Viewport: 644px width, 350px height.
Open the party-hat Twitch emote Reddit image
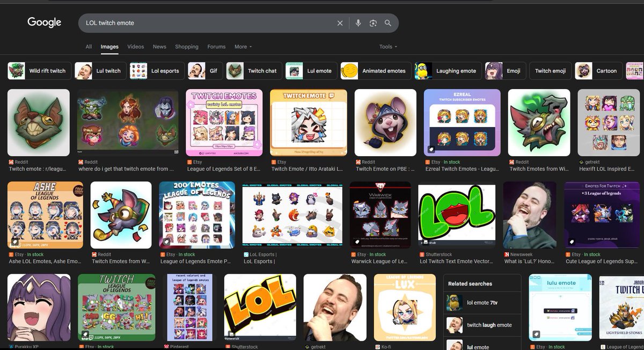121,215
